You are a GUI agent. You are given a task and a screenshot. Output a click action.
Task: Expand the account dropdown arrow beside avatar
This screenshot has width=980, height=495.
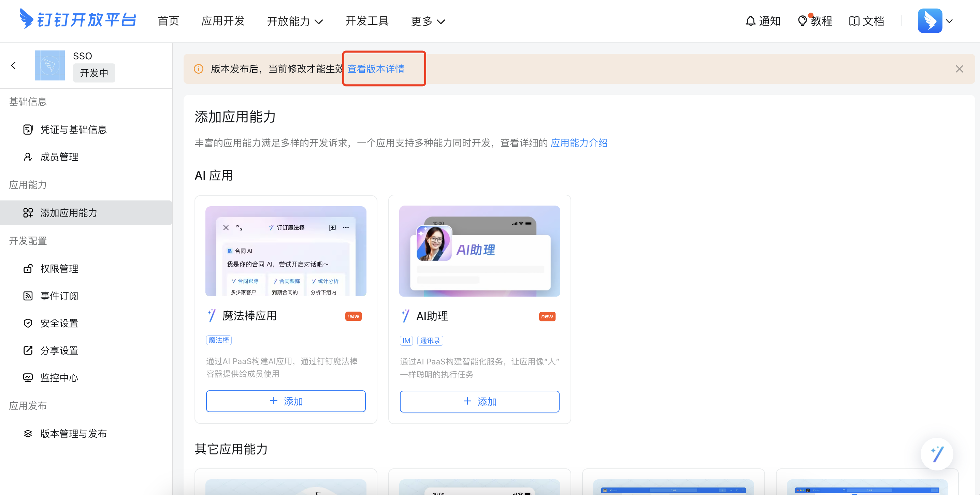950,21
